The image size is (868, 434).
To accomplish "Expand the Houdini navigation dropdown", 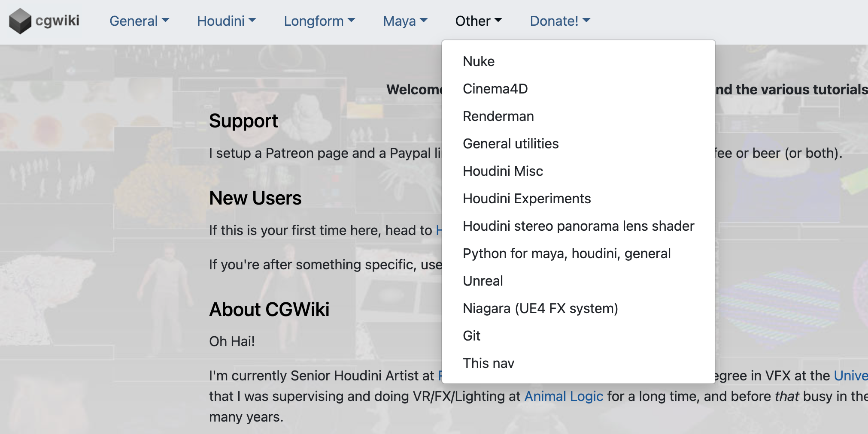I will click(x=226, y=21).
